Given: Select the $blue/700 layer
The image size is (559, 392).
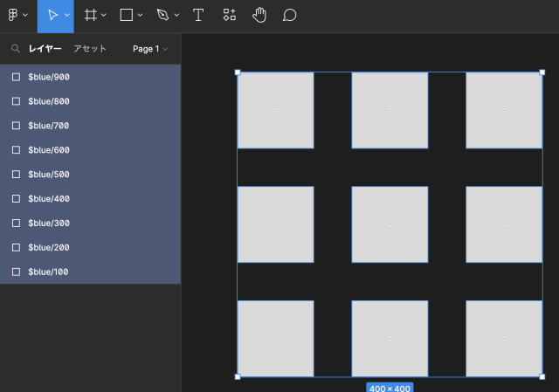Looking at the screenshot, I should click(90, 126).
